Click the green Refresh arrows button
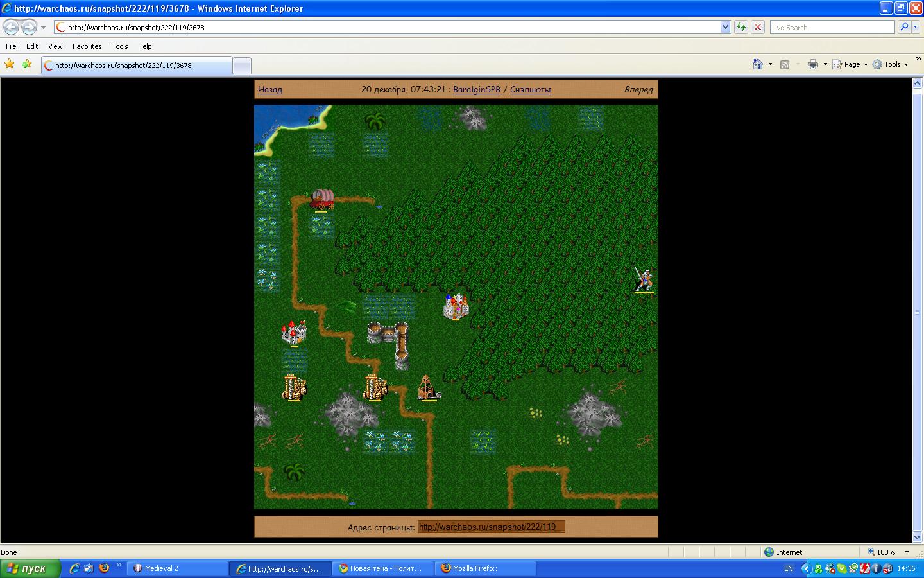 coord(741,28)
